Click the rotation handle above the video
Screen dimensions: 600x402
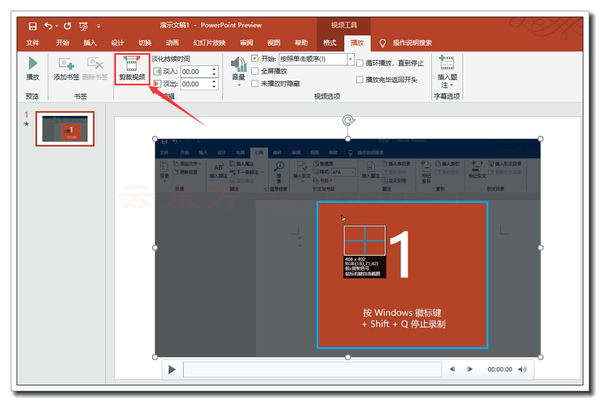348,121
